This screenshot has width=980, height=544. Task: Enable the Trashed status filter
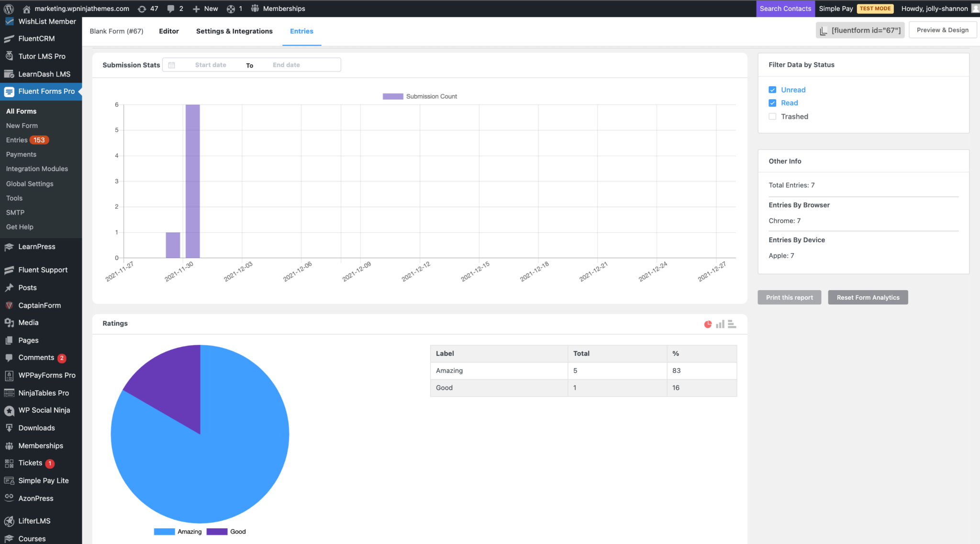pyautogui.click(x=772, y=116)
